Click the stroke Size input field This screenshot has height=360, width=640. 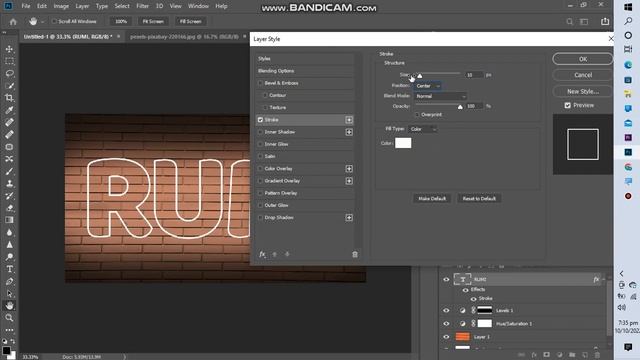click(474, 75)
